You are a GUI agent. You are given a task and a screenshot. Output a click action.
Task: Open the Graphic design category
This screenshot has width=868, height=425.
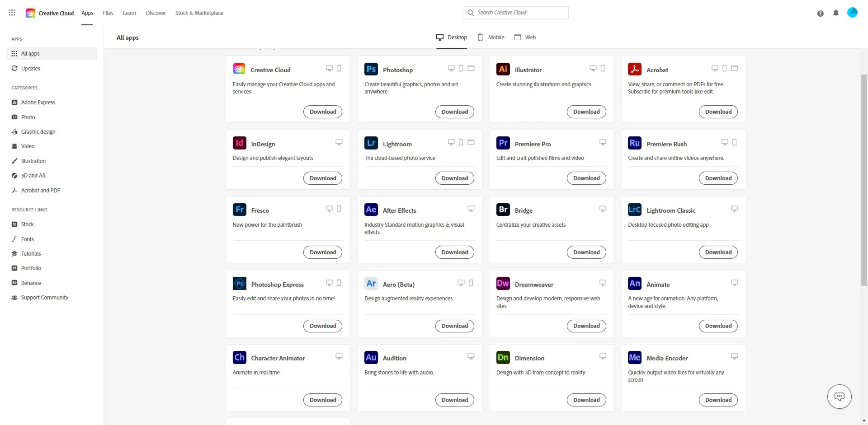tap(52, 132)
